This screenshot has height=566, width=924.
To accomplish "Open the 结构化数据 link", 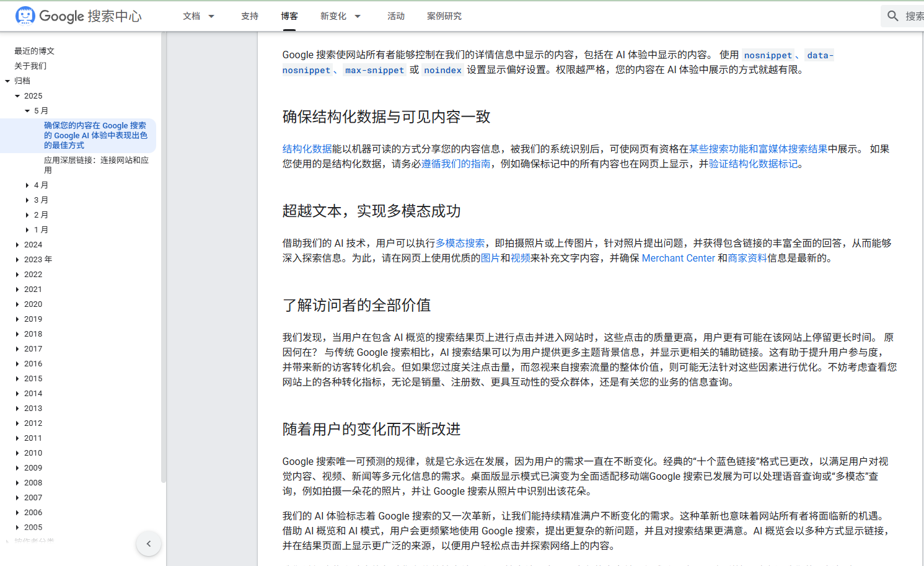I will click(307, 149).
